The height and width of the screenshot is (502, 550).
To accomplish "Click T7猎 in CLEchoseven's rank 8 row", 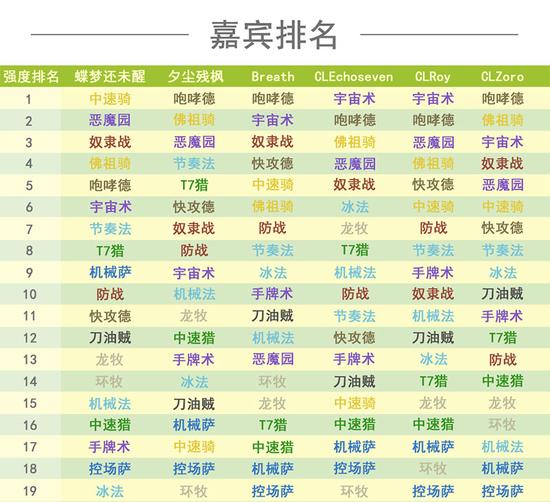I will point(355,250).
